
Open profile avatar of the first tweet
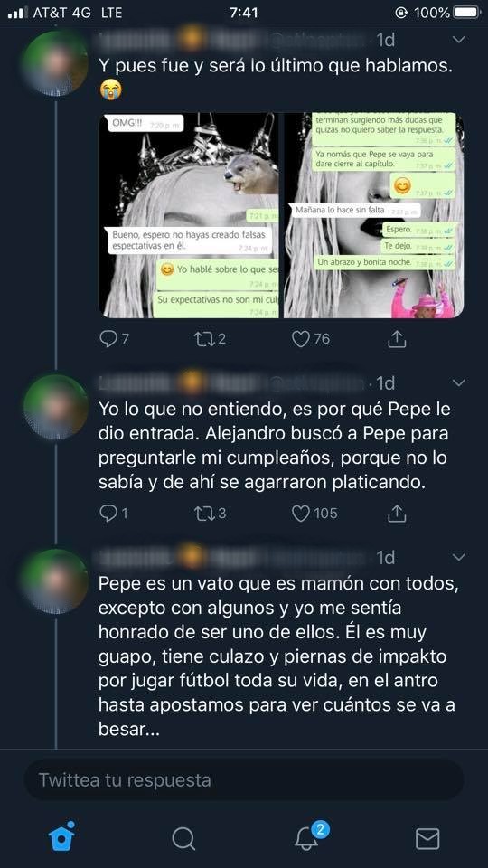coord(55,64)
